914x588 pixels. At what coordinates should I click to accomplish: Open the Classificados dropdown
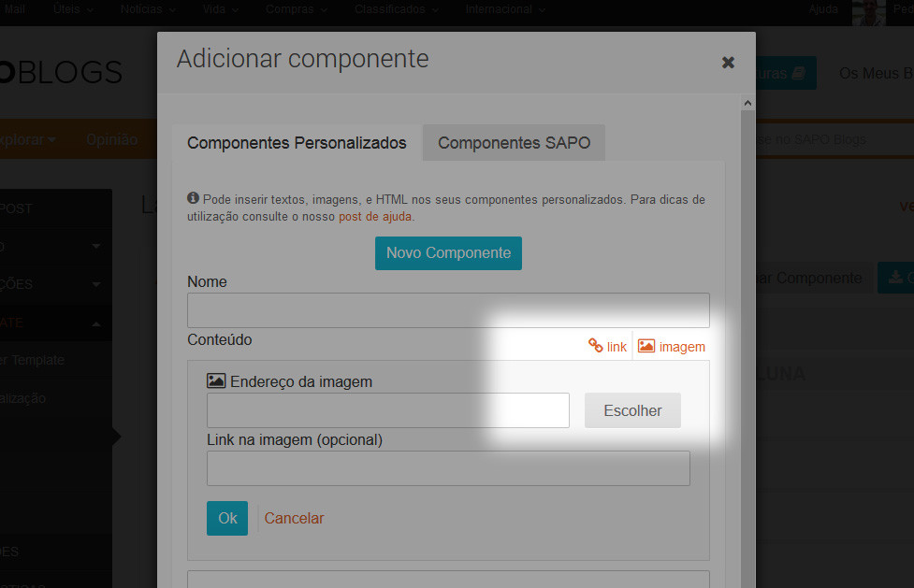396,9
